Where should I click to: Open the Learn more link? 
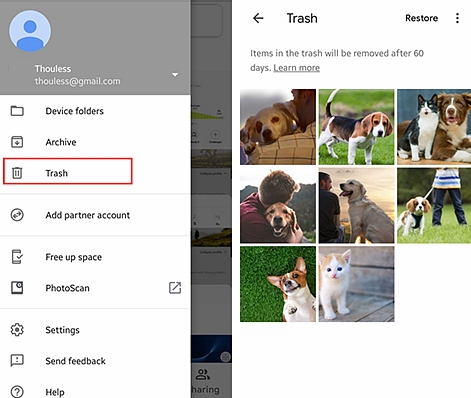[x=296, y=68]
